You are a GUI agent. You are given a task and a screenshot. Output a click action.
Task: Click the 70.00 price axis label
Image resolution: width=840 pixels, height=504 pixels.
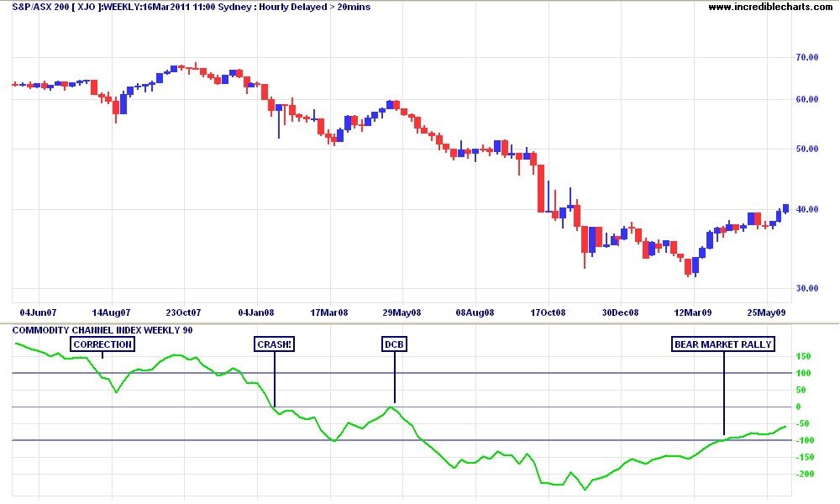click(x=806, y=57)
